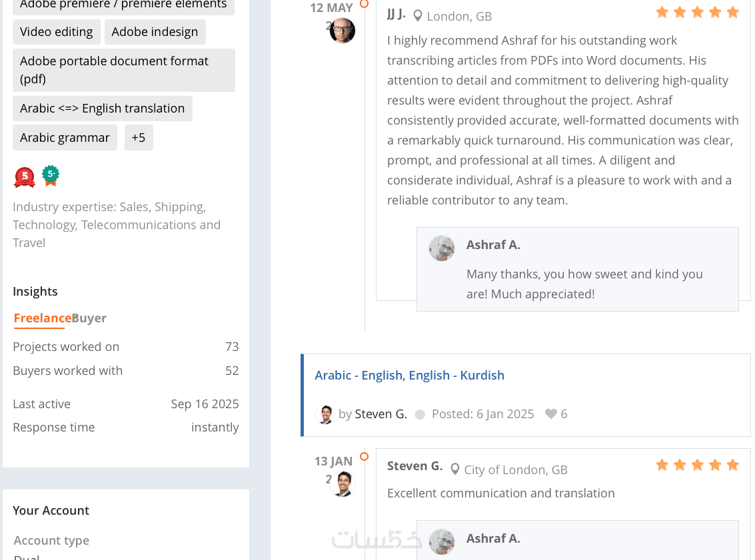Open JJ J.'s reviewer profile photo
This screenshot has height=560, width=755.
click(x=343, y=31)
